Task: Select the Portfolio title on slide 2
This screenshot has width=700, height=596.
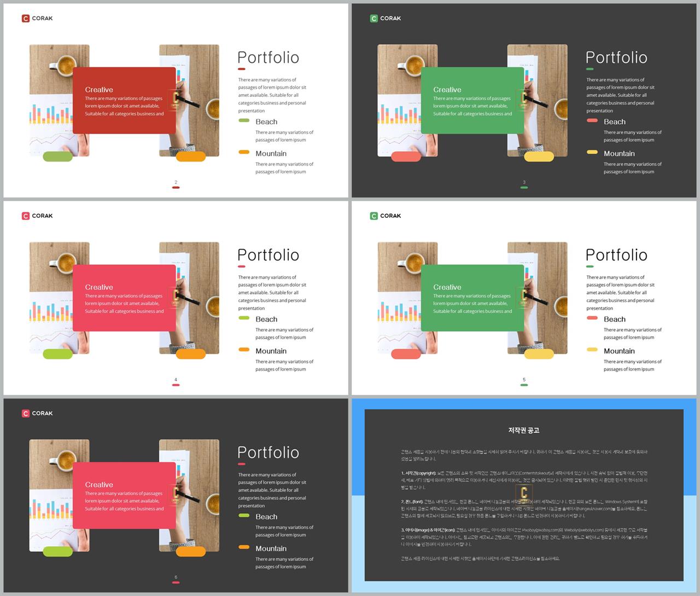Action: tap(268, 57)
